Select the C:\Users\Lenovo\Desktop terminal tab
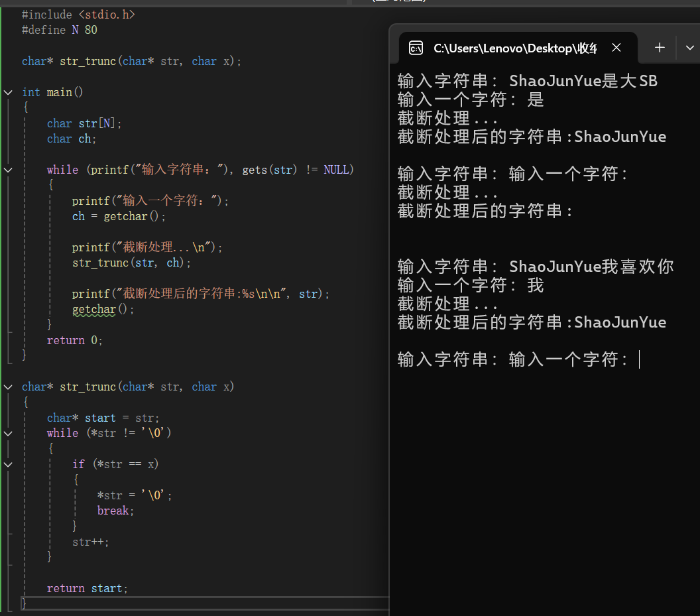This screenshot has width=700, height=616. (x=518, y=48)
